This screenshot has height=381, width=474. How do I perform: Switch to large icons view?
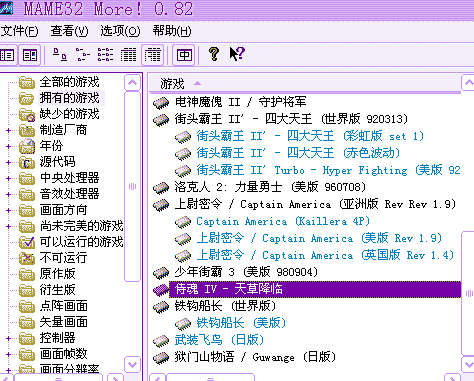coord(60,55)
